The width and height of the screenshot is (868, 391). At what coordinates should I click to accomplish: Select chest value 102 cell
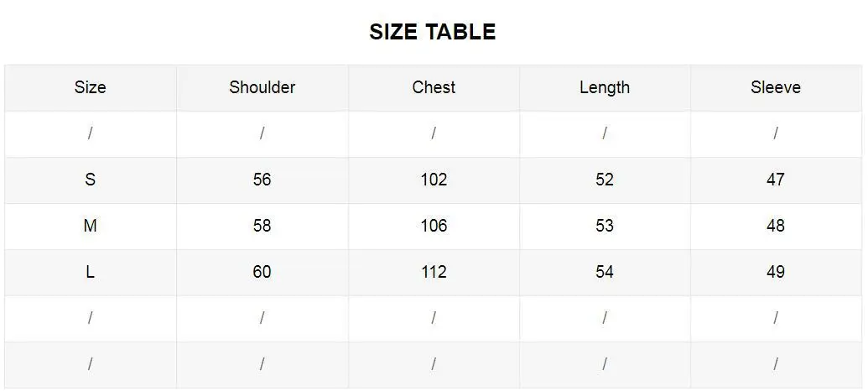[x=434, y=180]
